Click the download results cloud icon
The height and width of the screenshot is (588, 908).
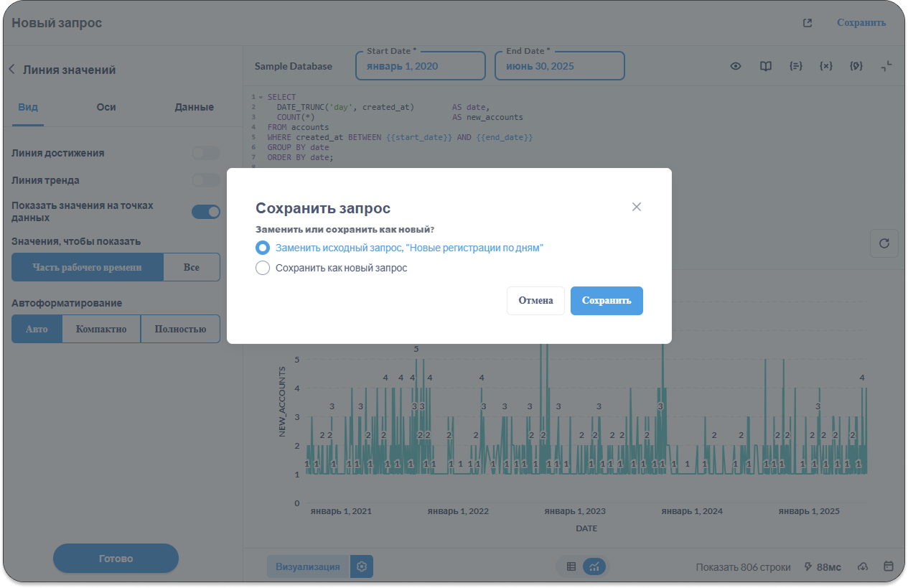pyautogui.click(x=863, y=566)
